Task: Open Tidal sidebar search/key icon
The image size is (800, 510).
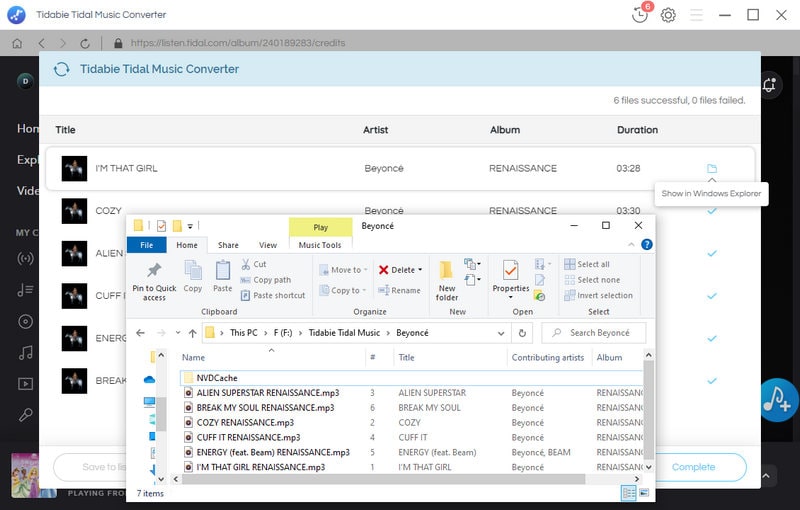Action: coord(26,415)
